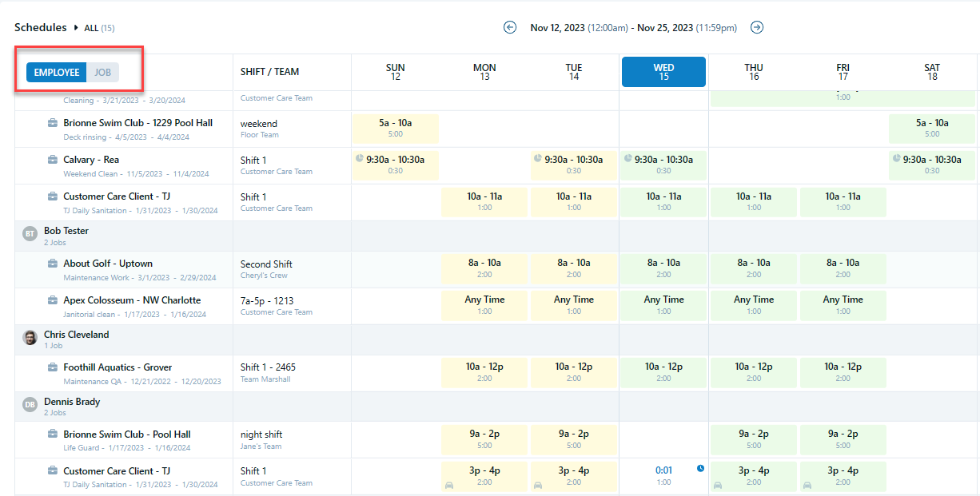The width and height of the screenshot is (980, 496).
Task: Click the ALL (15) schedules filter
Action: 99,26
